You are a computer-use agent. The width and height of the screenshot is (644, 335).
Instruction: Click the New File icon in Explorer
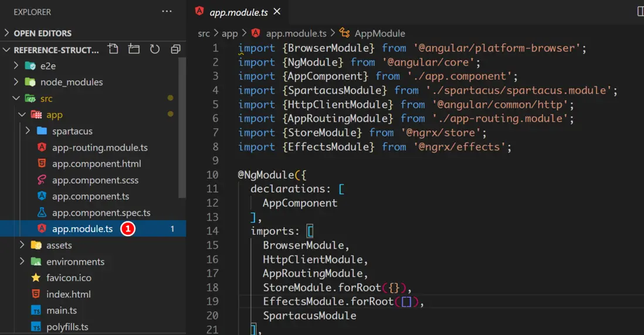click(x=113, y=49)
